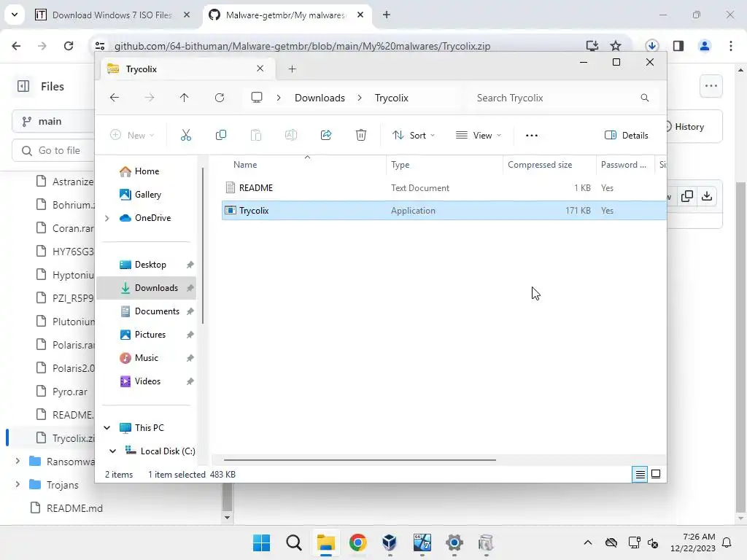Switch to large thumbnails view icon in status bar

pyautogui.click(x=656, y=474)
